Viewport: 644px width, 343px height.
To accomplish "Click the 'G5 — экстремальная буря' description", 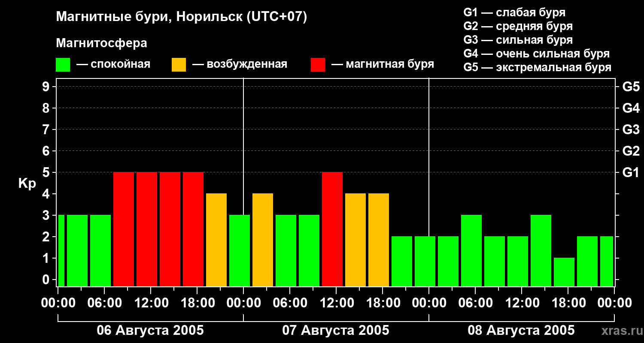I will pos(537,67).
